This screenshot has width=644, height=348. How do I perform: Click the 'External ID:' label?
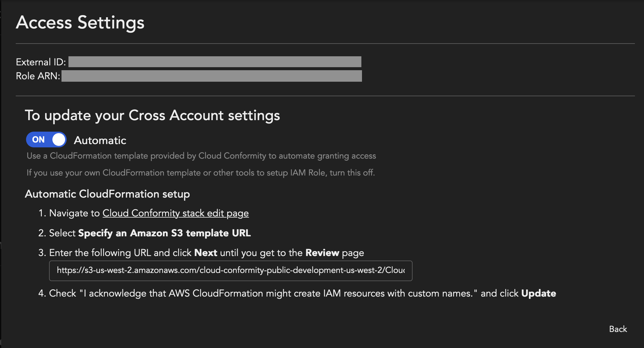click(x=41, y=62)
